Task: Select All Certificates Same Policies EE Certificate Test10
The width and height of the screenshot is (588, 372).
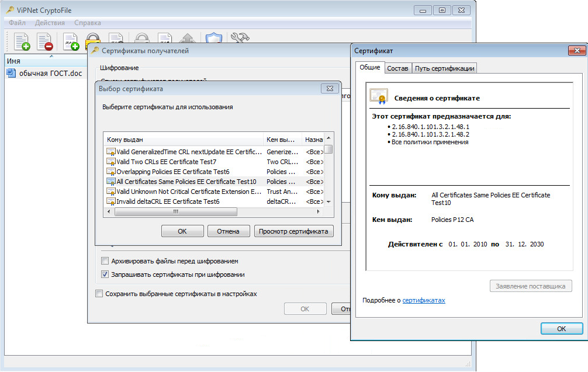Action: point(214,182)
